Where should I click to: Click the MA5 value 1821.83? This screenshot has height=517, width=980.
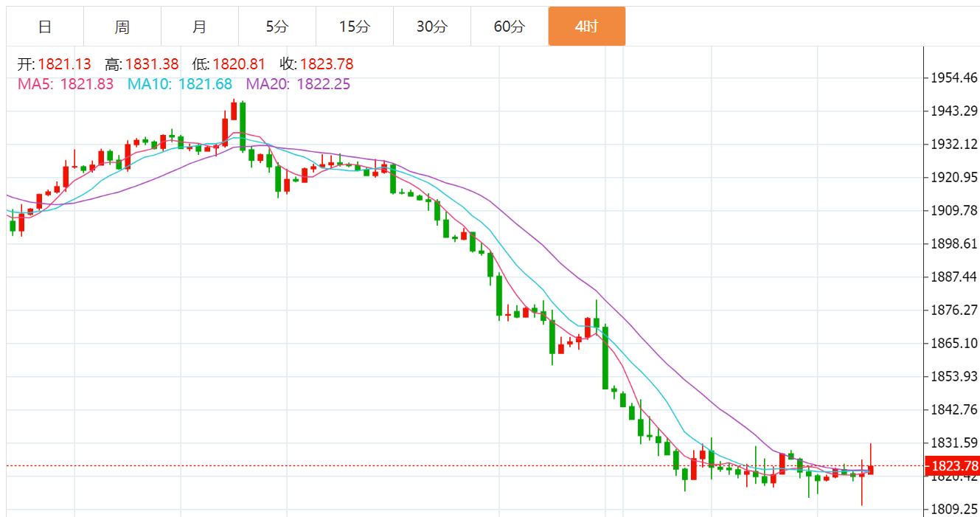tap(87, 84)
